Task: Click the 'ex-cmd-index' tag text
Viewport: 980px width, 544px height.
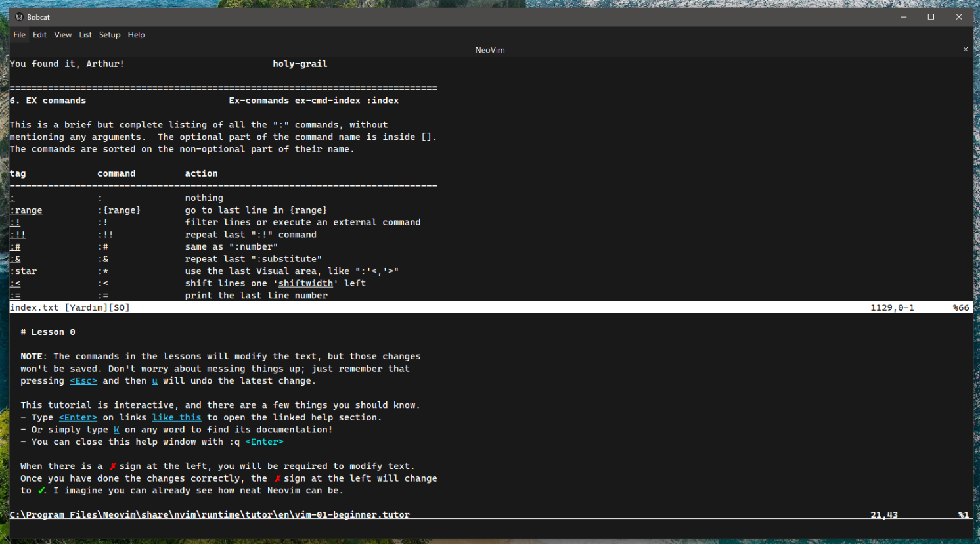Action: [328, 101]
